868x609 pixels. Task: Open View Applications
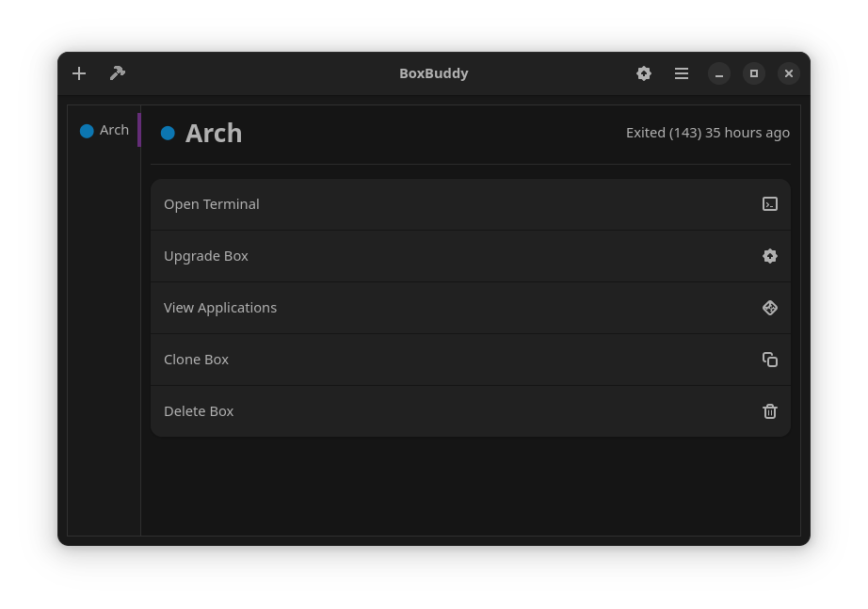pyautogui.click(x=471, y=308)
